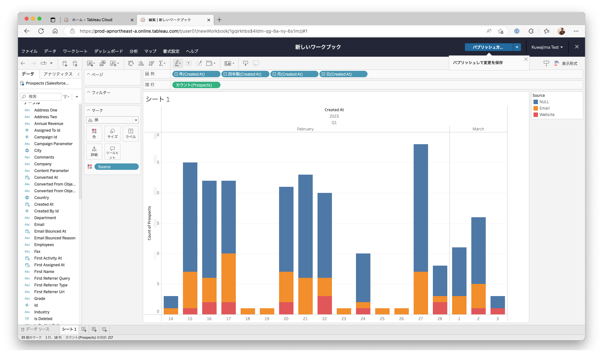Open the ダッシュボード menu
Image resolution: width=603 pixels, height=364 pixels.
(x=108, y=51)
